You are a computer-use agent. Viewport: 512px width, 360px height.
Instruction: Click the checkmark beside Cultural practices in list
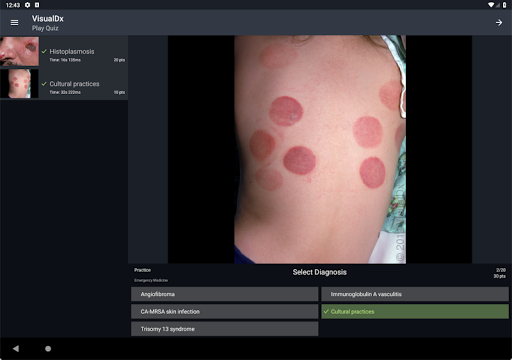[x=44, y=84]
